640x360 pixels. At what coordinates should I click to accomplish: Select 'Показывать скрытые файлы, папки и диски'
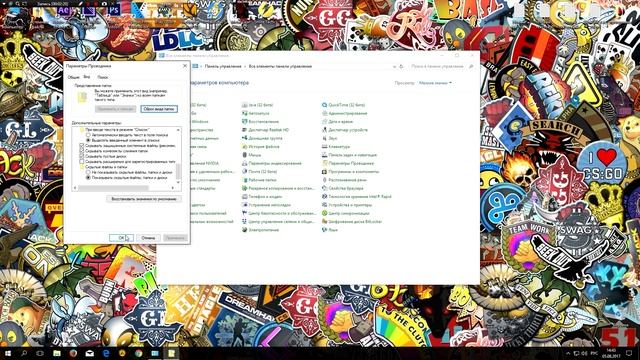point(88,178)
